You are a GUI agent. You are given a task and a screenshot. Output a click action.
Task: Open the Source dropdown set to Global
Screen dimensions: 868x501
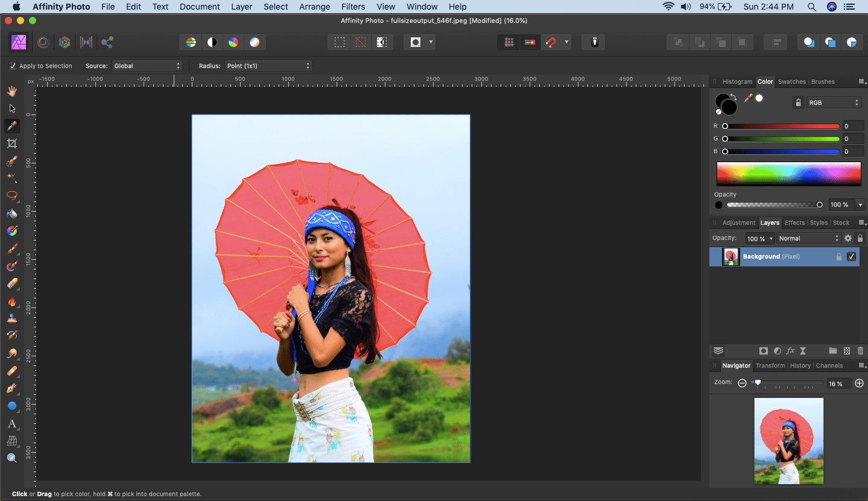click(147, 66)
